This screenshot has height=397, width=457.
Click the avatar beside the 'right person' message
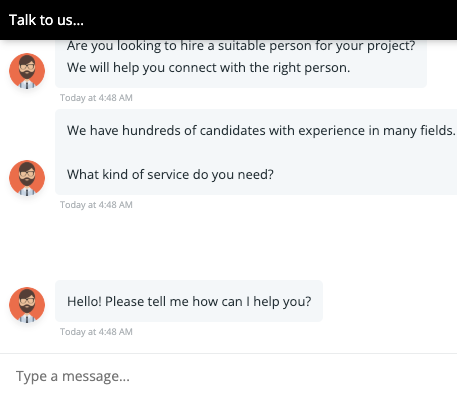27,71
